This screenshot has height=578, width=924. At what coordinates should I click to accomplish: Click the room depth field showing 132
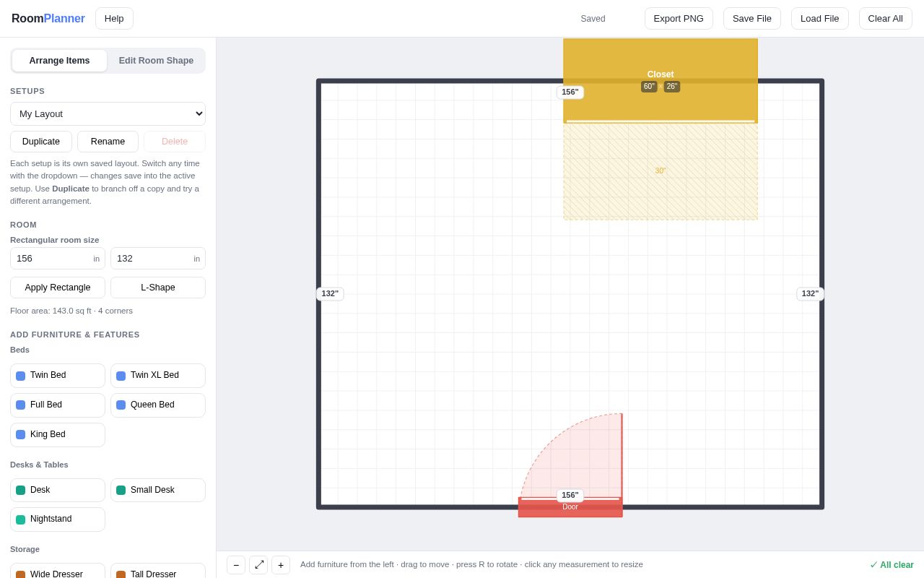click(x=158, y=259)
